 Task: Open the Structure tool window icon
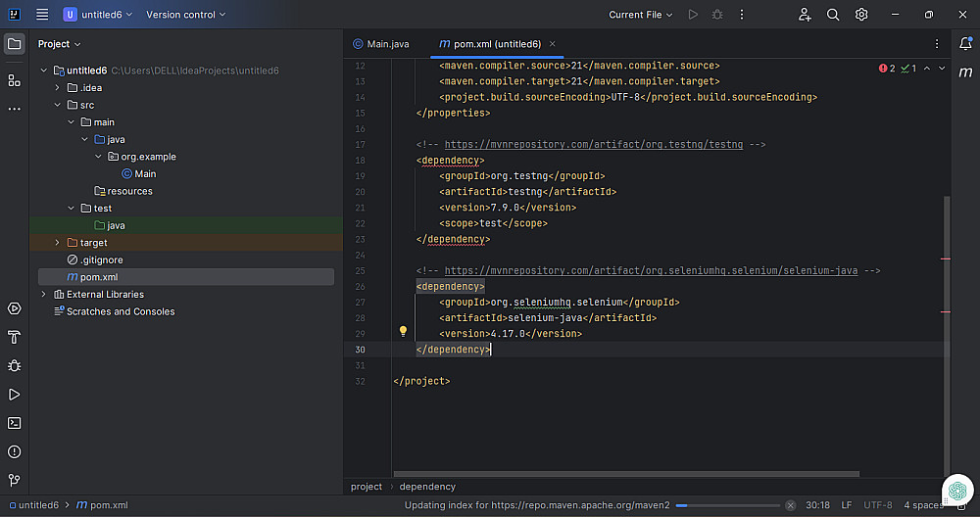coord(14,80)
